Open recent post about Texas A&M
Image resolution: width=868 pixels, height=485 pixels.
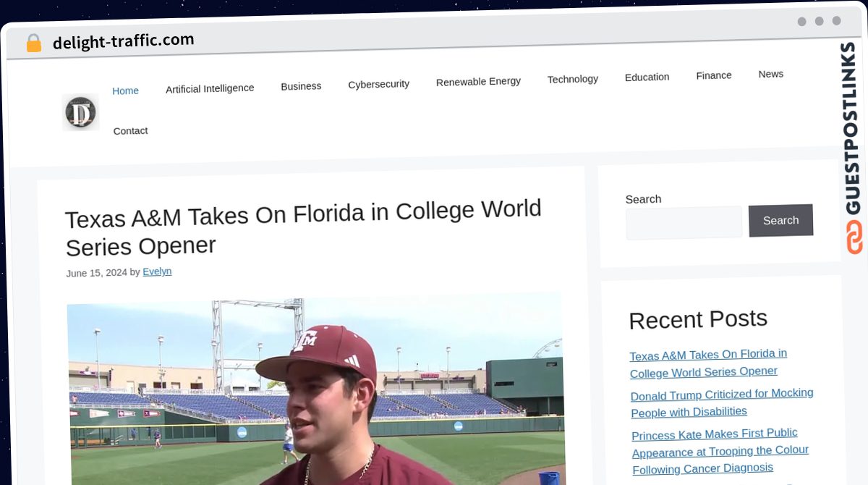[x=709, y=363]
